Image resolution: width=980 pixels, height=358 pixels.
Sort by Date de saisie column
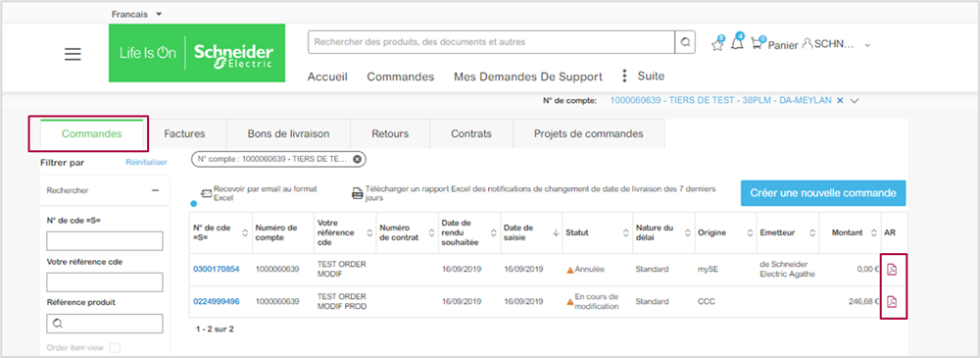coord(556,232)
